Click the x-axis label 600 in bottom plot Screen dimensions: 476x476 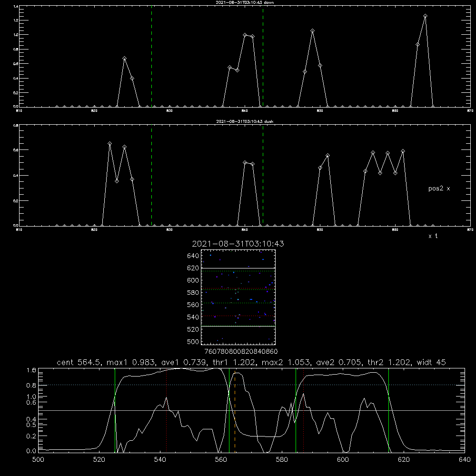343,460
